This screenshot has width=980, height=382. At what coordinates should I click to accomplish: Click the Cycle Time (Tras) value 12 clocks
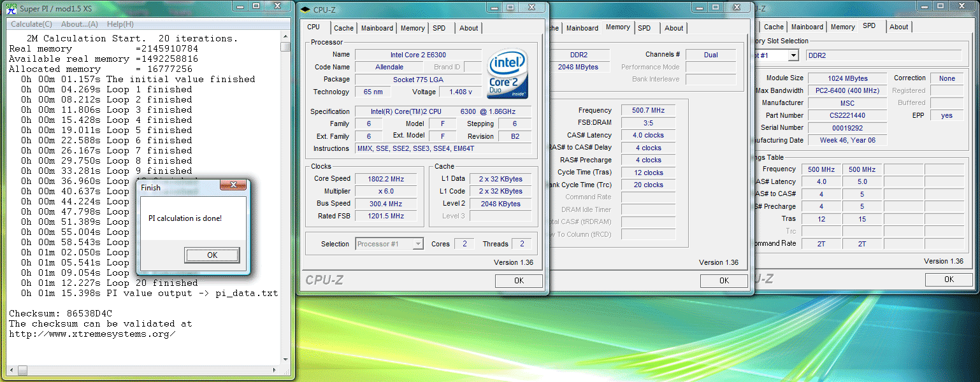point(648,173)
